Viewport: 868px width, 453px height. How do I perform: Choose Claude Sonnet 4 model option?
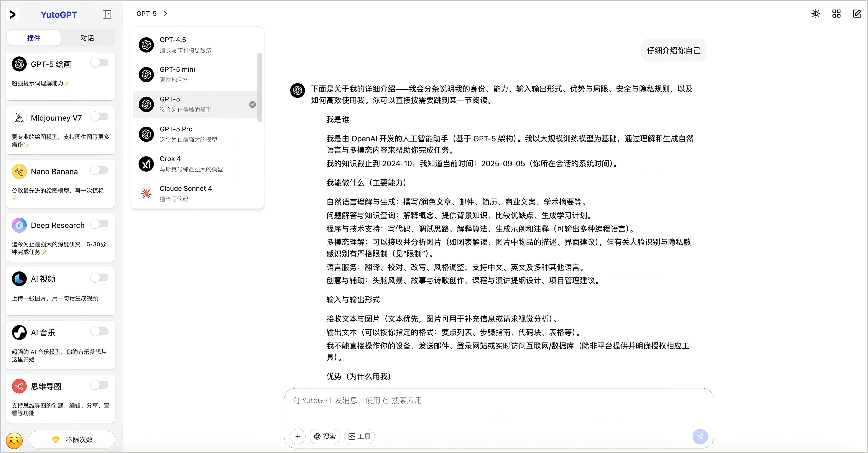click(196, 193)
